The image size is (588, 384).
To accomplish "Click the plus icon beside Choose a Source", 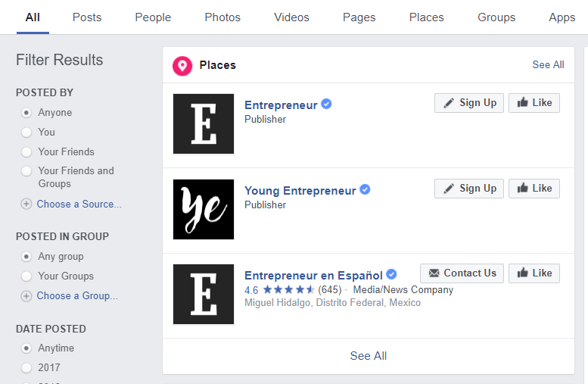I will click(26, 204).
